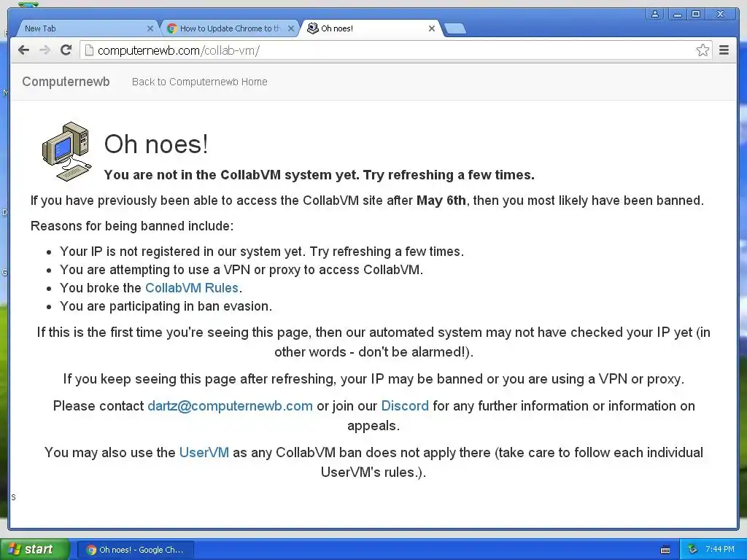The height and width of the screenshot is (560, 747).
Task: Reload the page with the refresh icon
Action: tap(66, 50)
